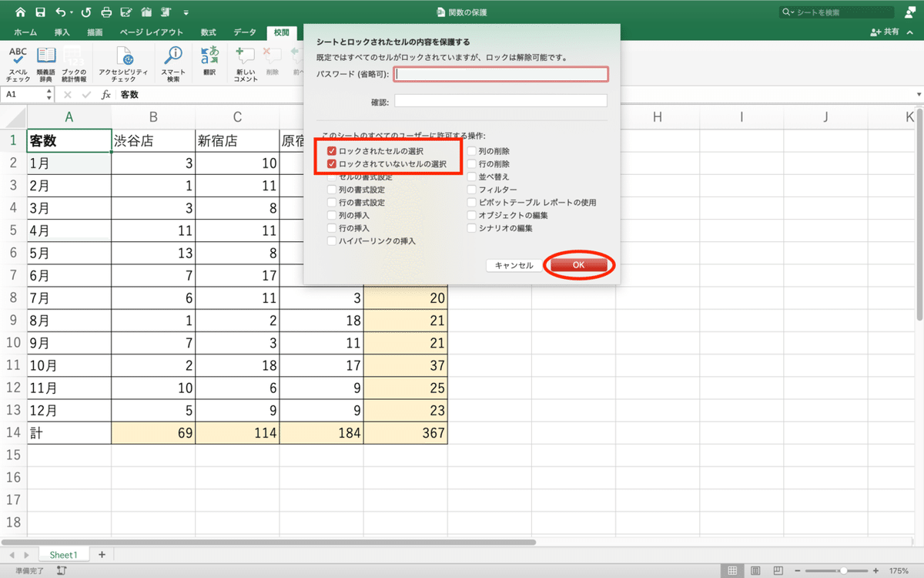Image resolution: width=924 pixels, height=578 pixels.
Task: Open the 数式 ribbon tab
Action: tap(208, 32)
